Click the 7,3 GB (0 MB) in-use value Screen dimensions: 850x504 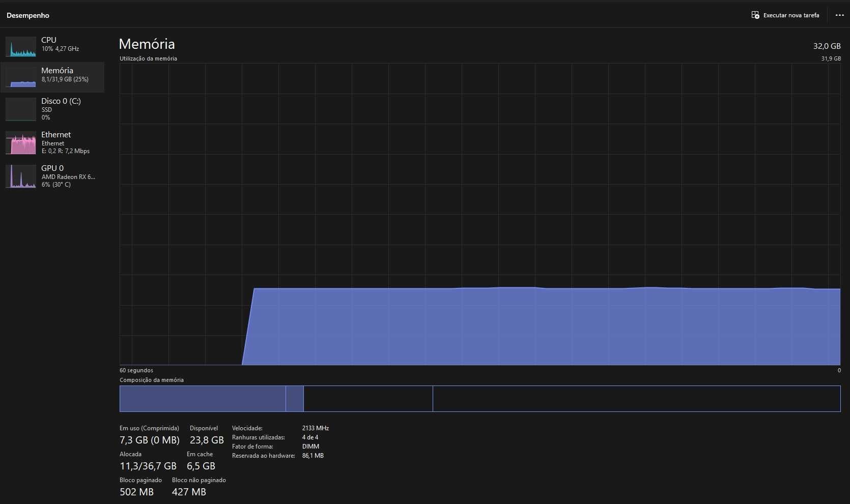click(x=150, y=440)
